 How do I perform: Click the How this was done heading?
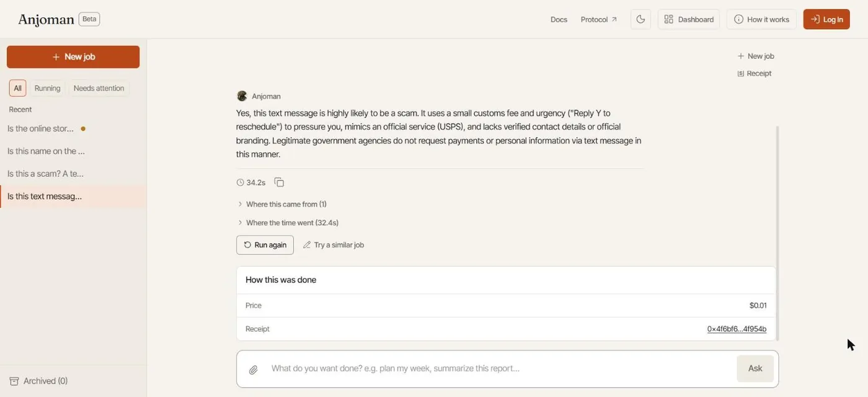click(281, 280)
